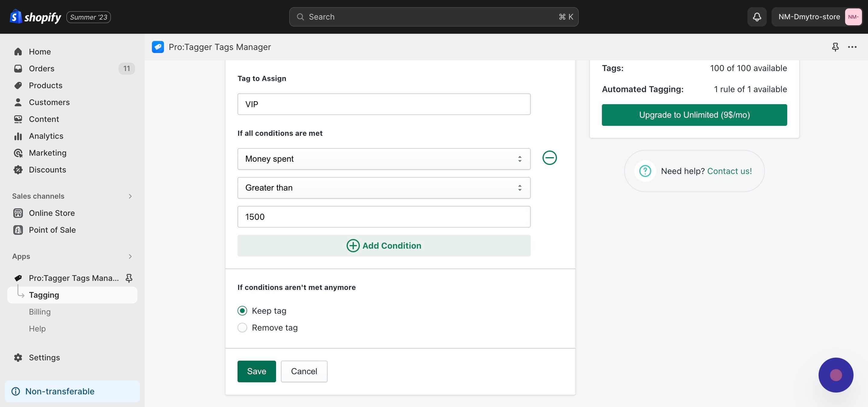Screen dimensions: 868x407
Task: Click Add Condition button
Action: (x=384, y=246)
